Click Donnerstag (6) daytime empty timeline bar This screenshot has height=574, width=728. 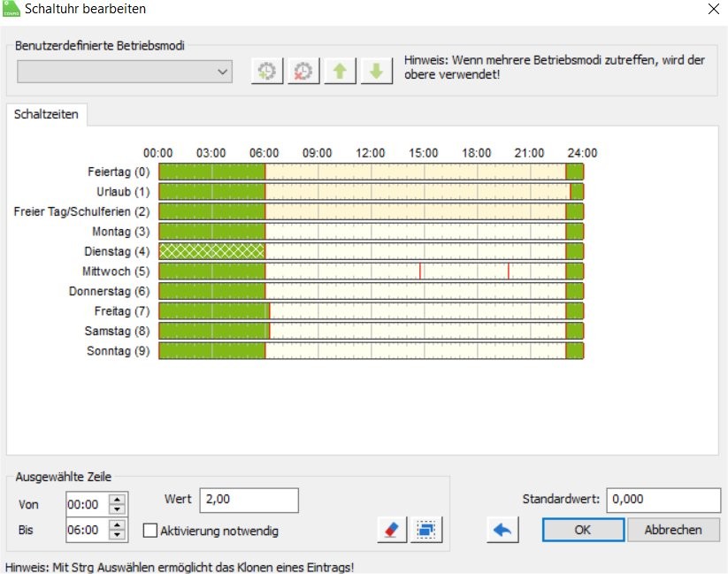click(416, 291)
